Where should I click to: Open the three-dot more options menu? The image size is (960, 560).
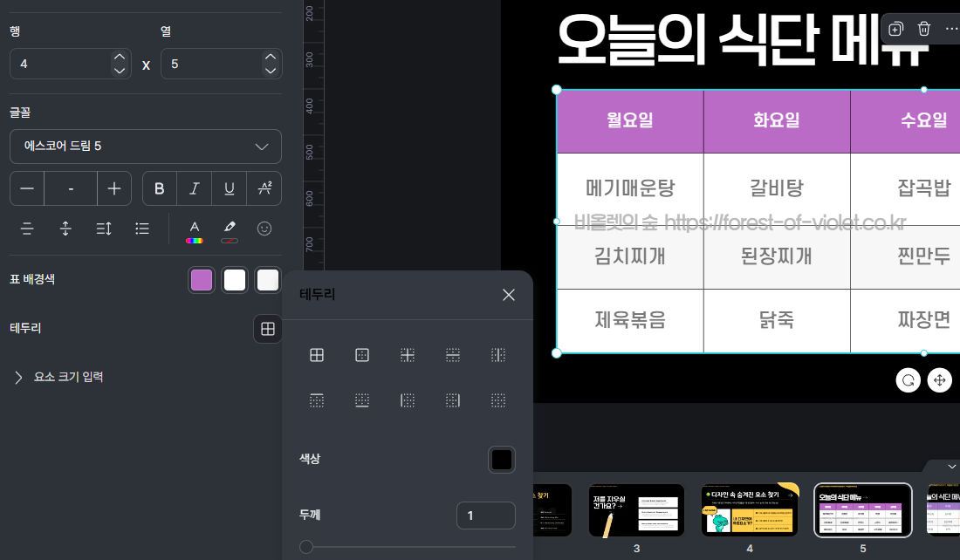coord(953,29)
